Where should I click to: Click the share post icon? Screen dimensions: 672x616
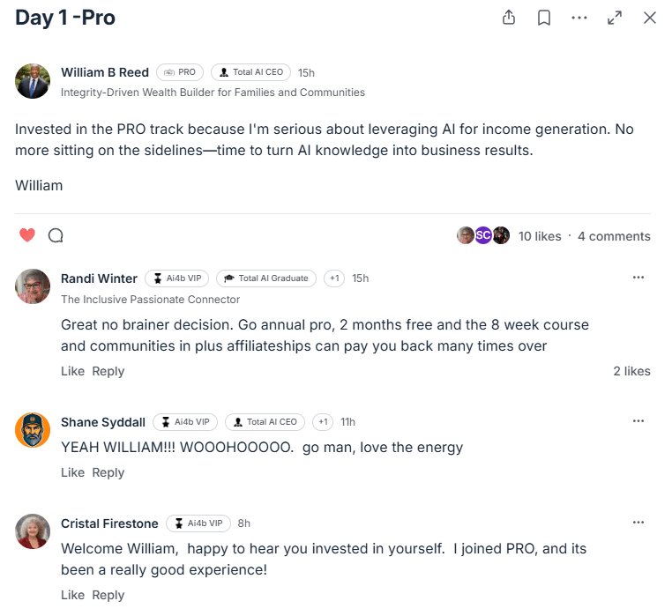[x=509, y=18]
